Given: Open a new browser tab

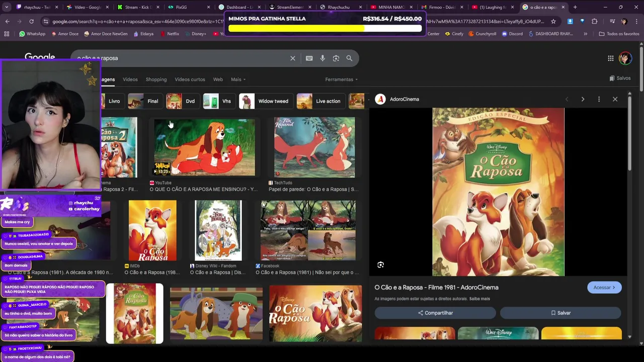Looking at the screenshot, I should (575, 7).
